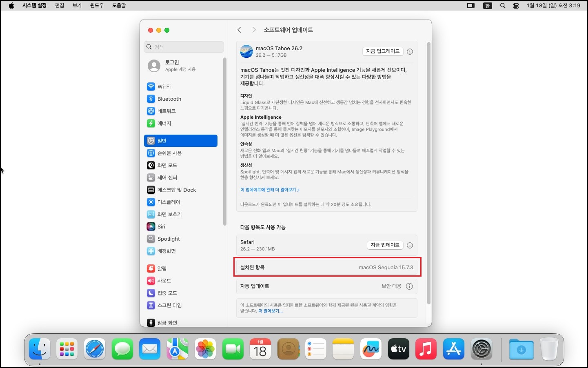588x368 pixels.
Task: Open Finder from the Dock
Action: pyautogui.click(x=40, y=349)
